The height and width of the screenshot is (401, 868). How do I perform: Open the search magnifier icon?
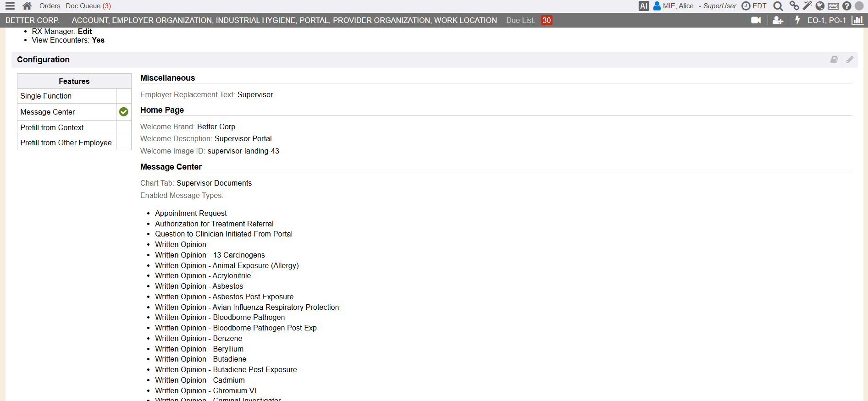pyautogui.click(x=778, y=6)
